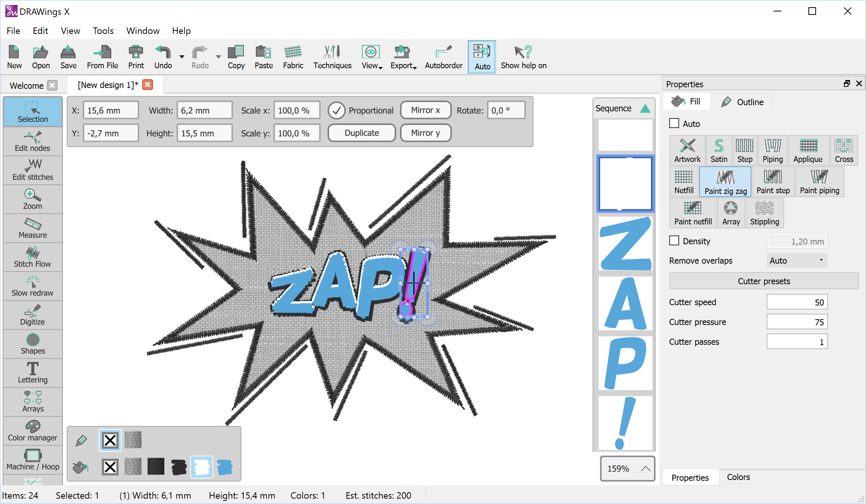Choose Applique fill type
Screen dimensions: 866x504
pyautogui.click(x=808, y=150)
